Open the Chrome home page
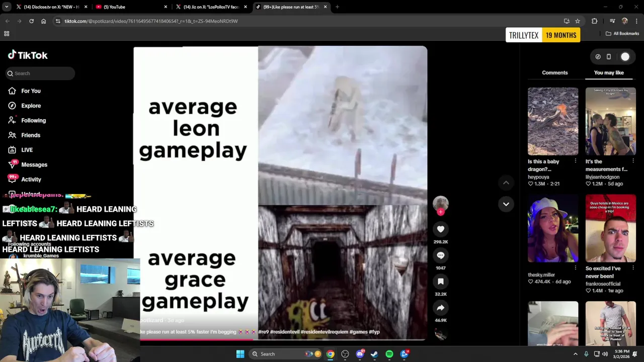 pyautogui.click(x=43, y=21)
